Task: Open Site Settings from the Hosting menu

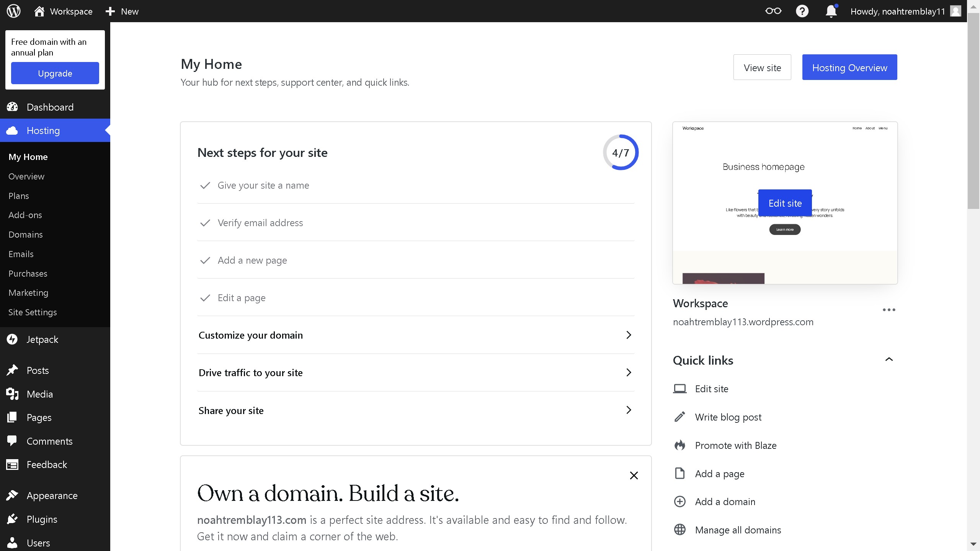Action: (x=33, y=312)
